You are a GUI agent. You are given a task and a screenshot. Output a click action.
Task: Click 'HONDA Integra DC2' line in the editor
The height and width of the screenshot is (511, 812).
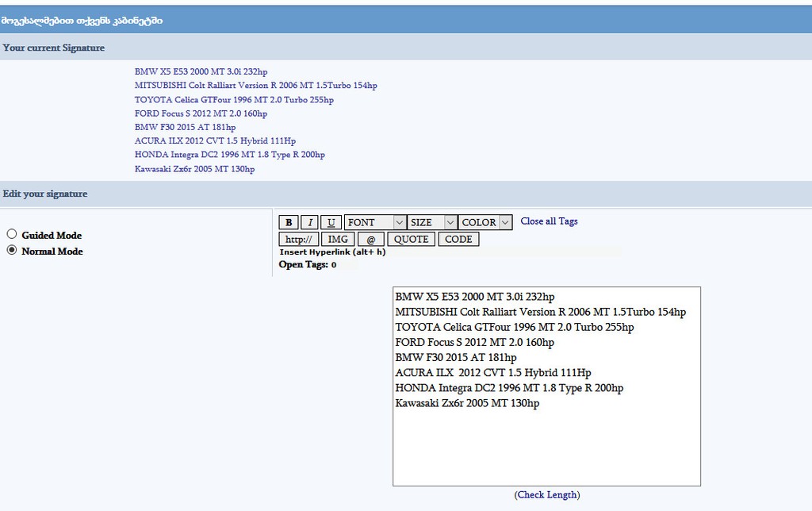509,388
